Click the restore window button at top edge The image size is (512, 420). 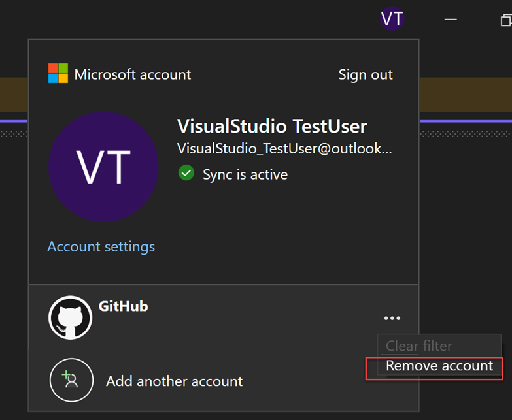coord(505,20)
